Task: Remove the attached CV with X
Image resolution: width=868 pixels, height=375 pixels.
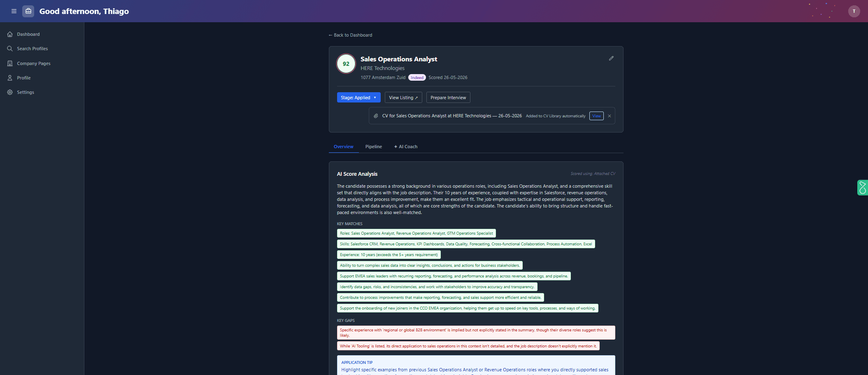Action: [610, 116]
